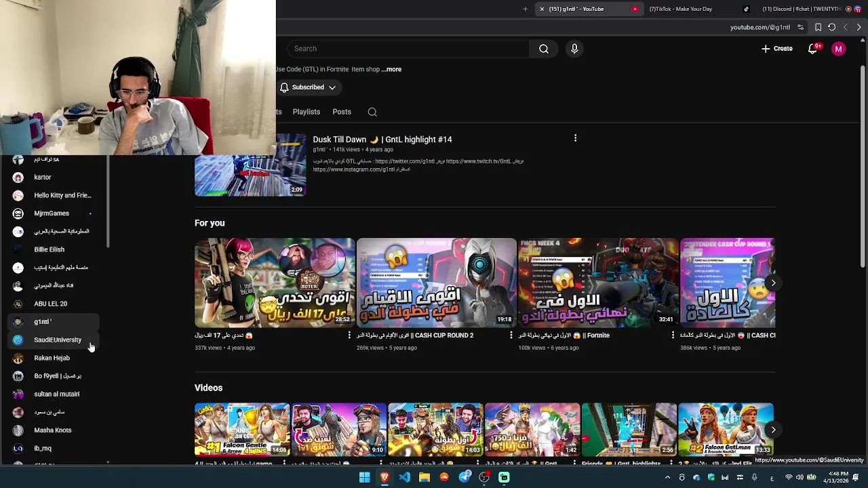The image size is (868, 488).
Task: Open Hello Kitty and Friends channel in sidebar
Action: click(x=54, y=195)
